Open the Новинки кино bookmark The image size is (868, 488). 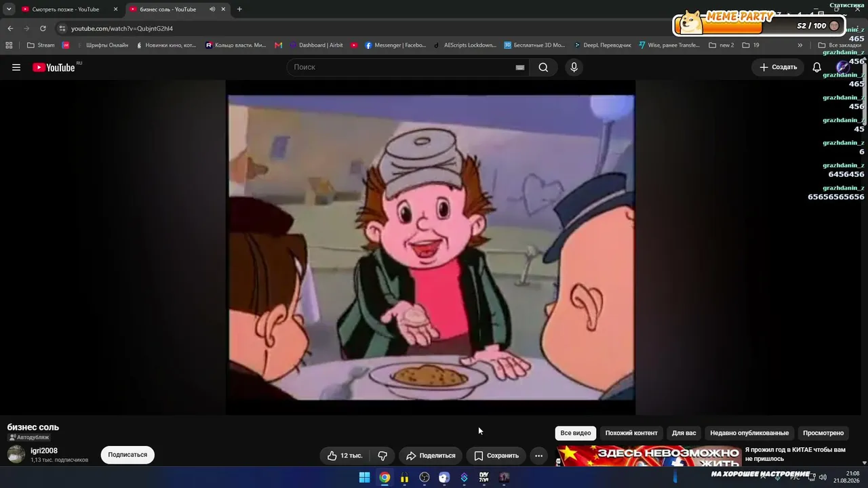pyautogui.click(x=165, y=45)
